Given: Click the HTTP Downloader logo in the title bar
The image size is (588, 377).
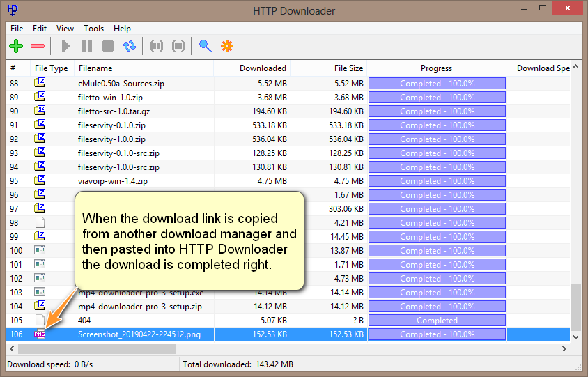Looking at the screenshot, I should 13,10.
